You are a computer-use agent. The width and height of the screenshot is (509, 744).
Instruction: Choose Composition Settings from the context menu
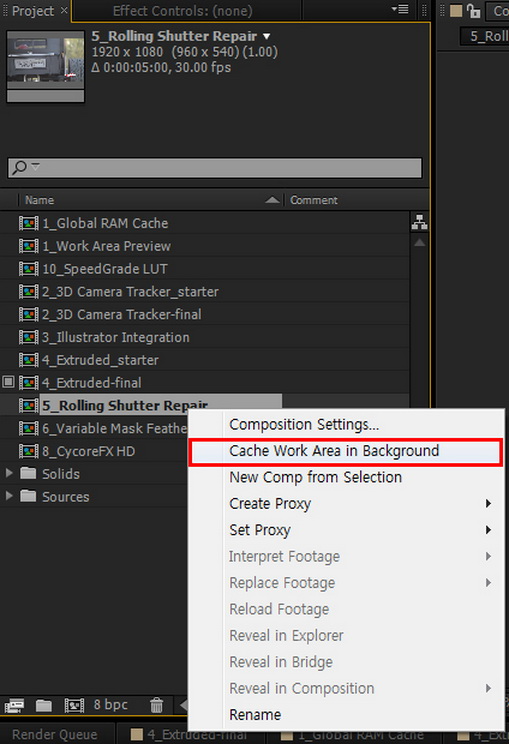[x=346, y=425]
